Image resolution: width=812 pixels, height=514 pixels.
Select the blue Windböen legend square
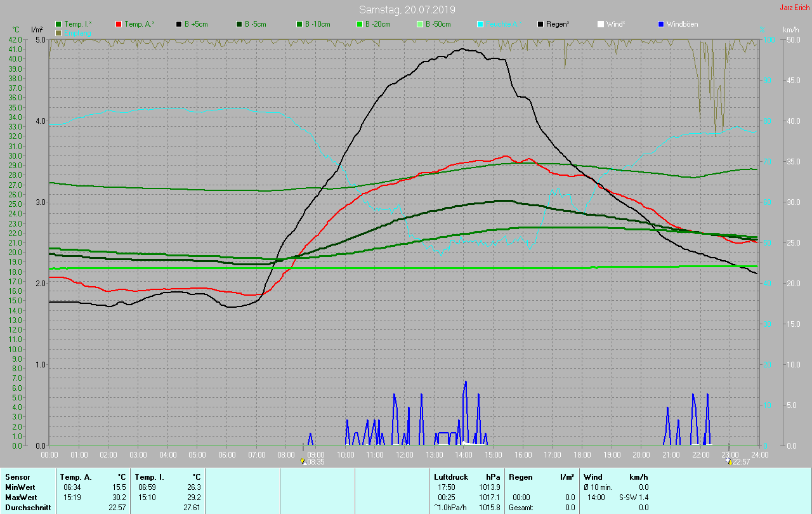coord(660,24)
